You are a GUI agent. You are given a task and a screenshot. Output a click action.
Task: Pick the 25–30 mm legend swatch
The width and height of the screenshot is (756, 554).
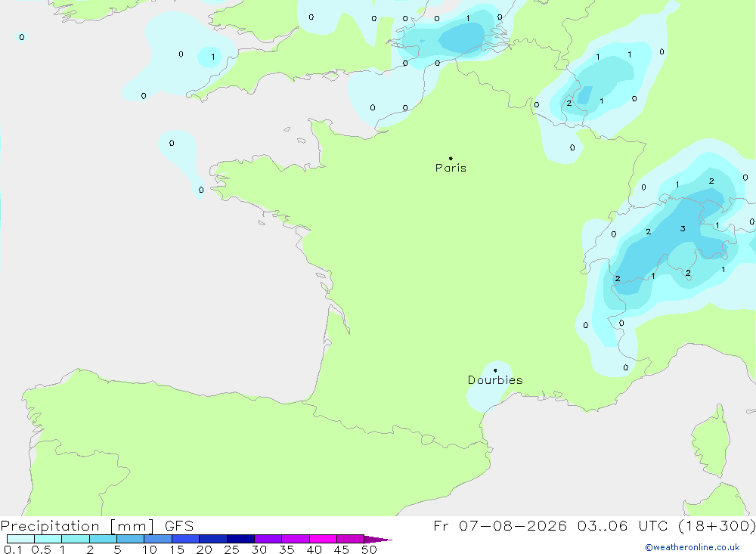coord(240,539)
